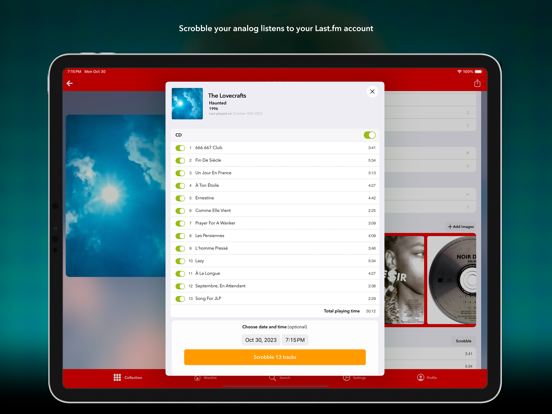Viewport: 552px width, 414px height.
Task: Disable track 13 Song For JLP
Action: pos(180,299)
